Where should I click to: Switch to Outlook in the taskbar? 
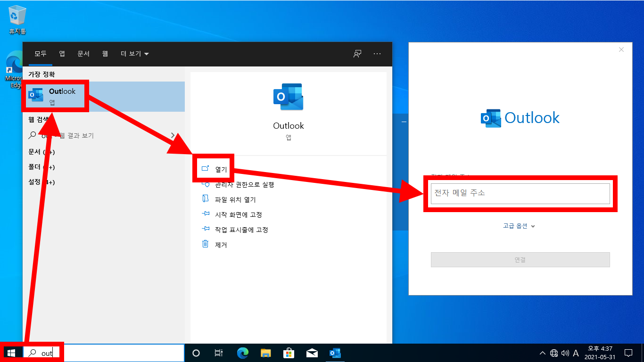coord(335,353)
